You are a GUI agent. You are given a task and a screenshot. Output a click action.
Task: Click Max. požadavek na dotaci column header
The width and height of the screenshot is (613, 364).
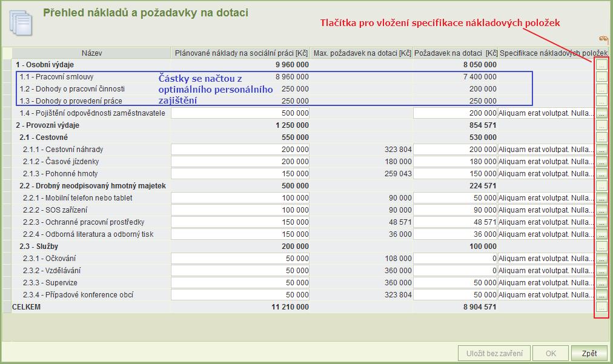pos(362,53)
